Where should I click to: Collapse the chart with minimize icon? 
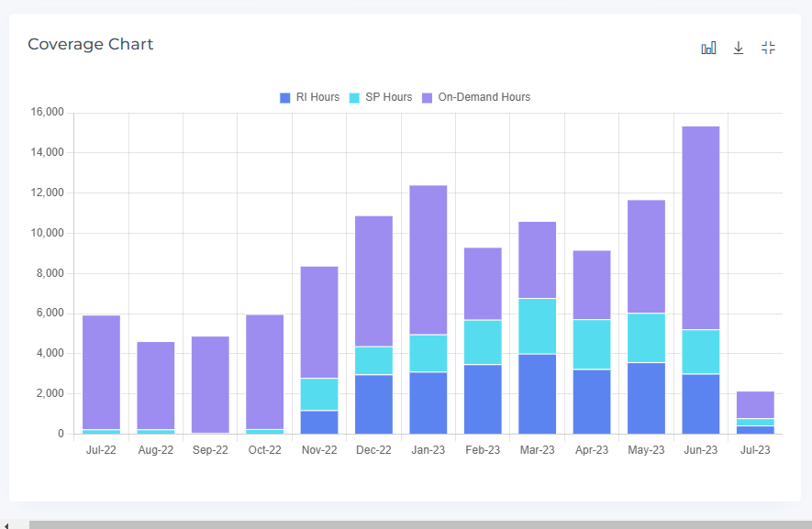[x=769, y=49]
